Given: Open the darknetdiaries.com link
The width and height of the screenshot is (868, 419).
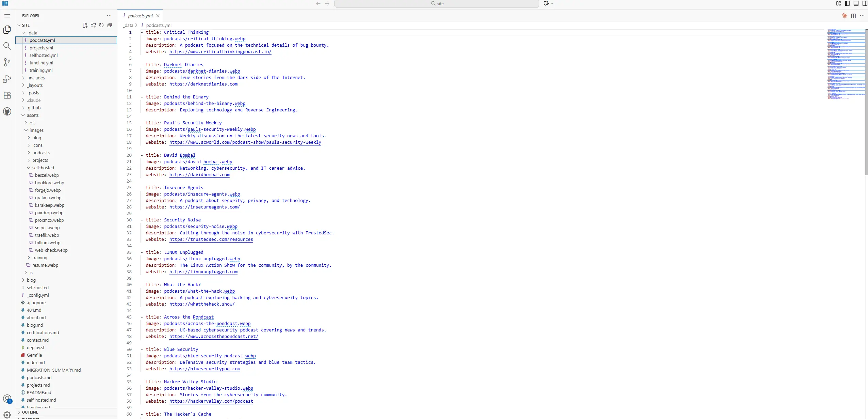Looking at the screenshot, I should pos(203,84).
